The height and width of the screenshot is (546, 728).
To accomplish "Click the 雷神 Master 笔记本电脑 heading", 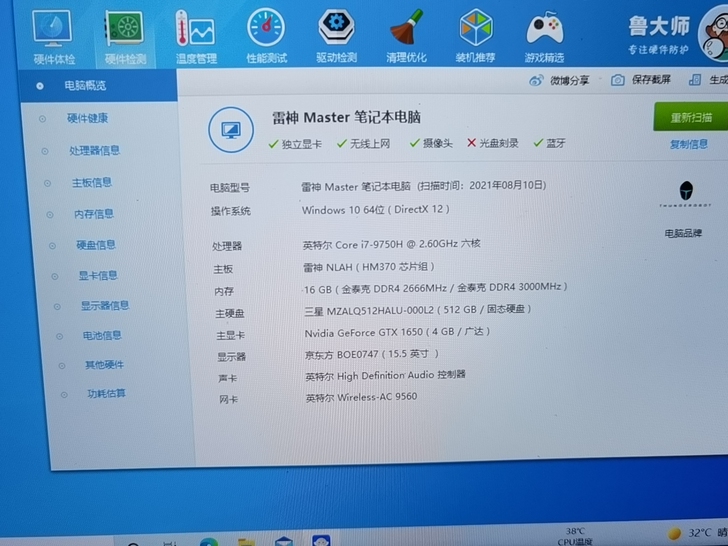I will (346, 117).
